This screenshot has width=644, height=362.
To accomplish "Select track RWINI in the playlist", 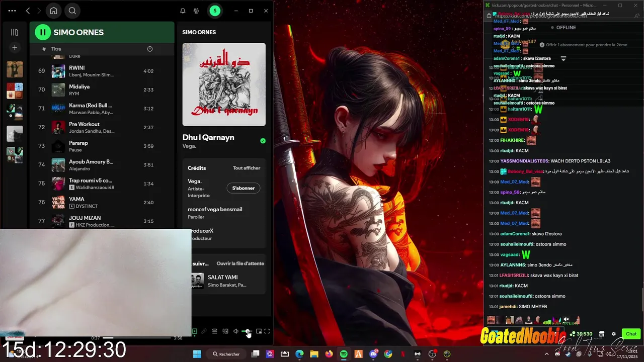I will click(x=102, y=71).
